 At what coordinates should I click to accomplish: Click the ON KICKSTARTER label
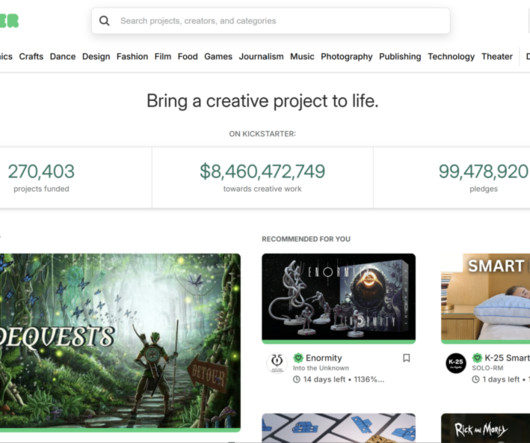click(x=262, y=134)
